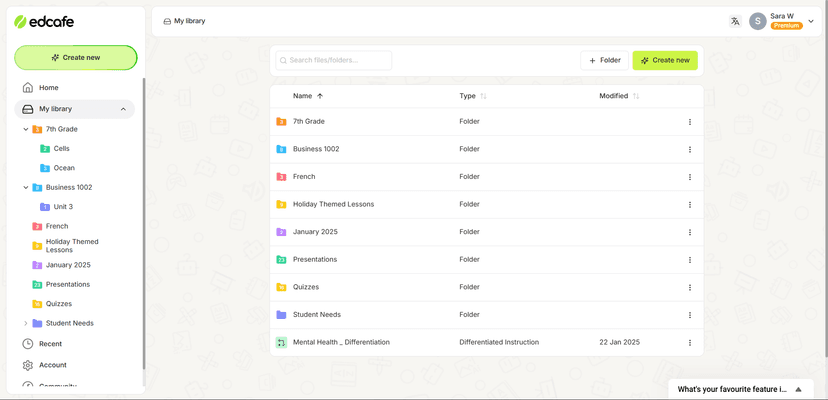
Task: Open more options for Quizzes row
Action: [690, 287]
